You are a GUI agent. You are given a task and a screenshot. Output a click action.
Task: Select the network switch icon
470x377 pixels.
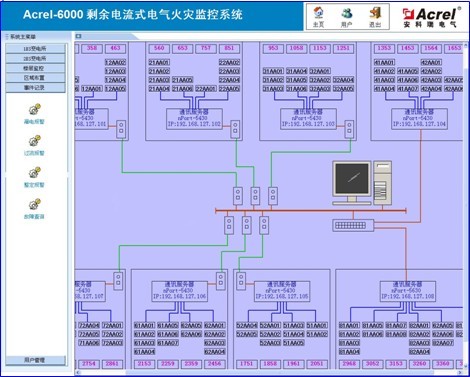pos(353,225)
